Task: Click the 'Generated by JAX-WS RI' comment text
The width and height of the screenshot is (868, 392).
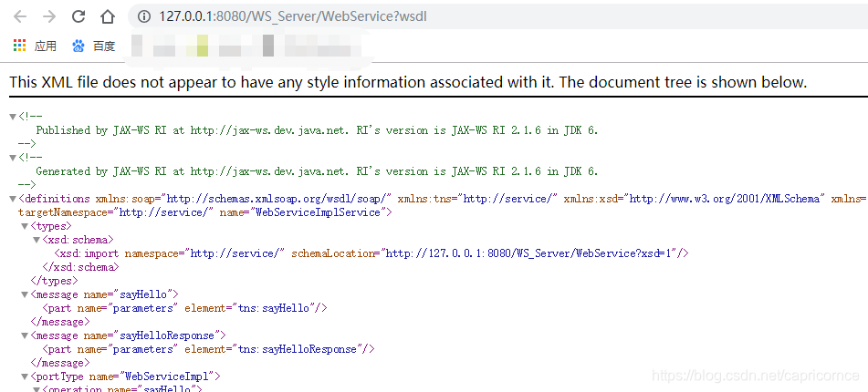Action: coord(318,171)
